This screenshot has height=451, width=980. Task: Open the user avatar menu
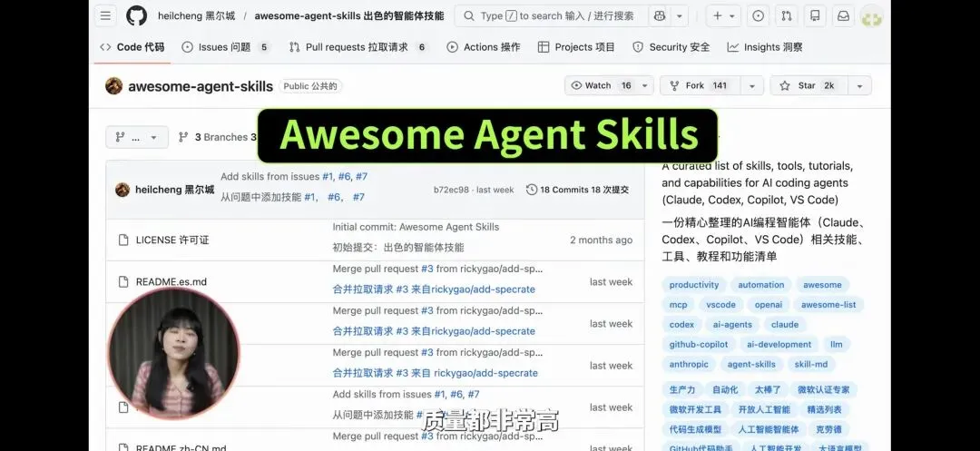pyautogui.click(x=871, y=17)
